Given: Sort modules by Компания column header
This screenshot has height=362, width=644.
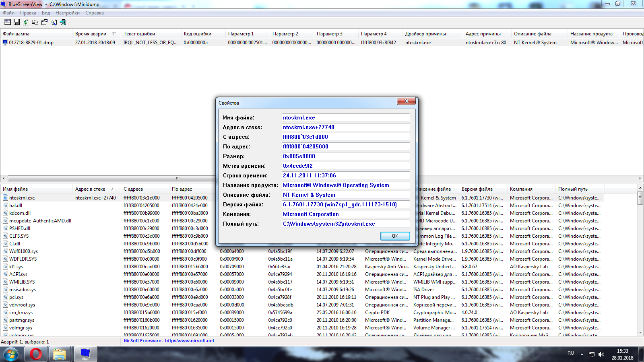Looking at the screenshot, I should pyautogui.click(x=531, y=189).
